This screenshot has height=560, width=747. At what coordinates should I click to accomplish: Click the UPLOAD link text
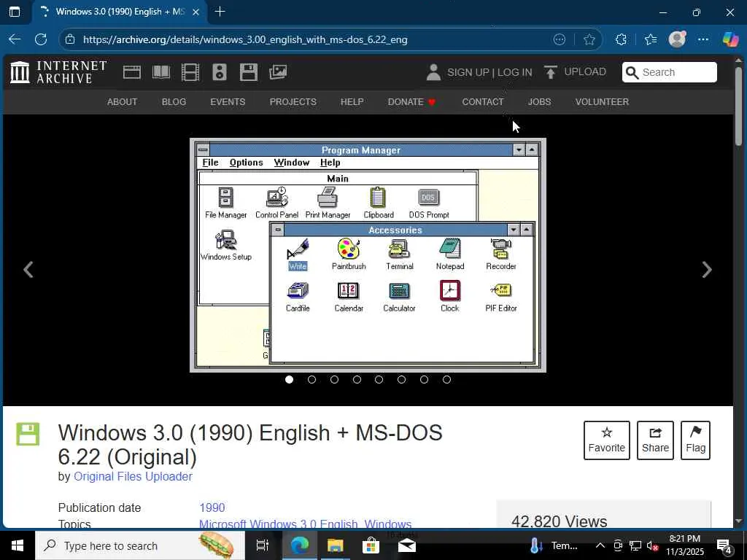(585, 72)
